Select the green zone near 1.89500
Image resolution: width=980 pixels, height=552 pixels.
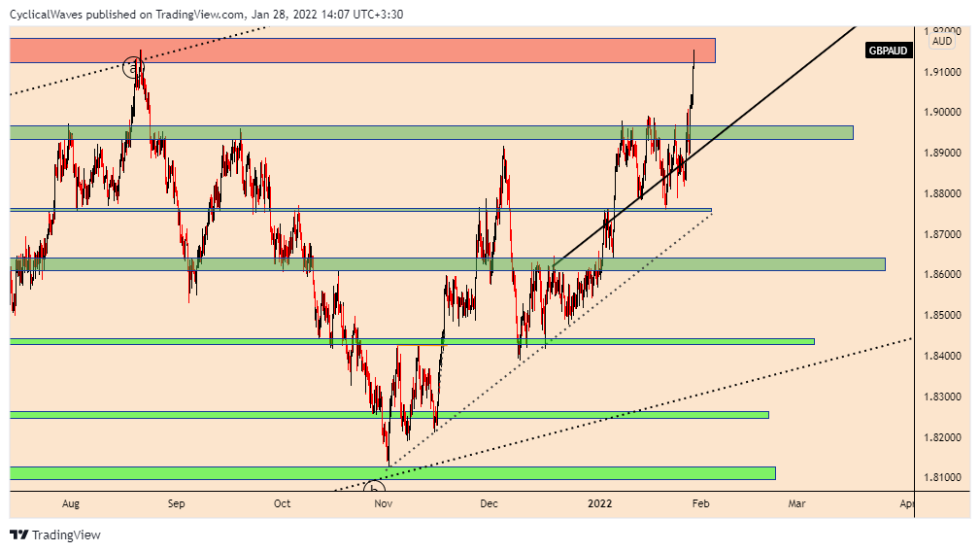tap(431, 132)
